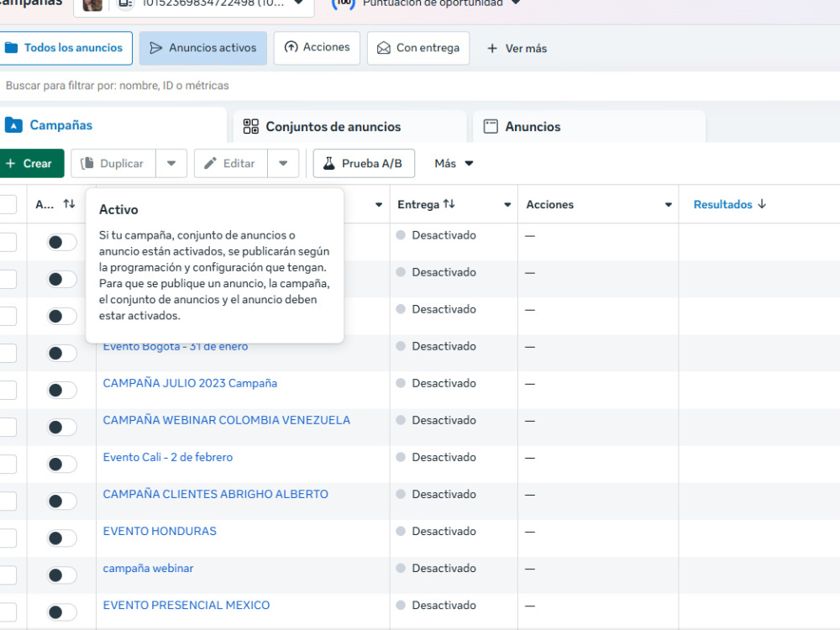The image size is (840, 630).
Task: Toggle CAMPAÑA CLIENTES ABRIGHO ALBERTO switch
Action: tap(61, 501)
